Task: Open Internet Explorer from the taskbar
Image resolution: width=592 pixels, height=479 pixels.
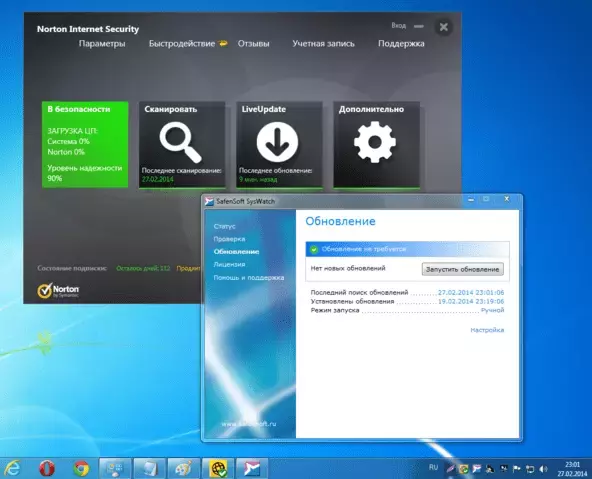Action: [12, 468]
